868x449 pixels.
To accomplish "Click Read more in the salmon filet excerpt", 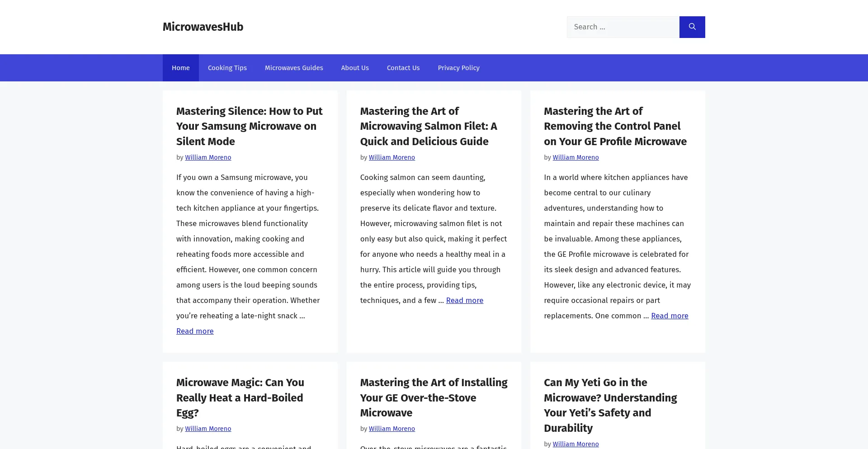I will (464, 300).
